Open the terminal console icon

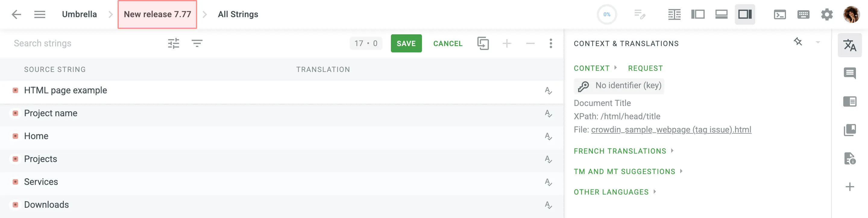pyautogui.click(x=780, y=14)
